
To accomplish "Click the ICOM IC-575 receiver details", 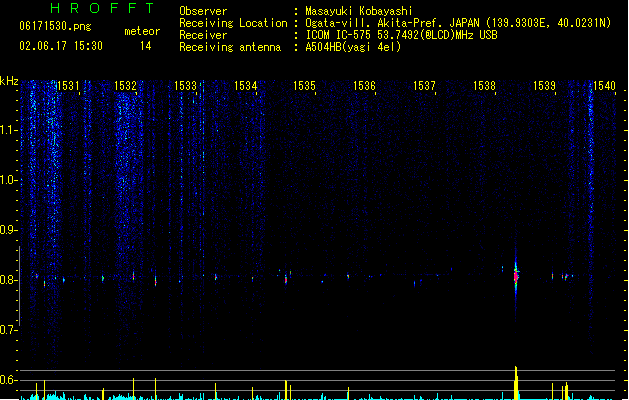I will tap(402, 35).
